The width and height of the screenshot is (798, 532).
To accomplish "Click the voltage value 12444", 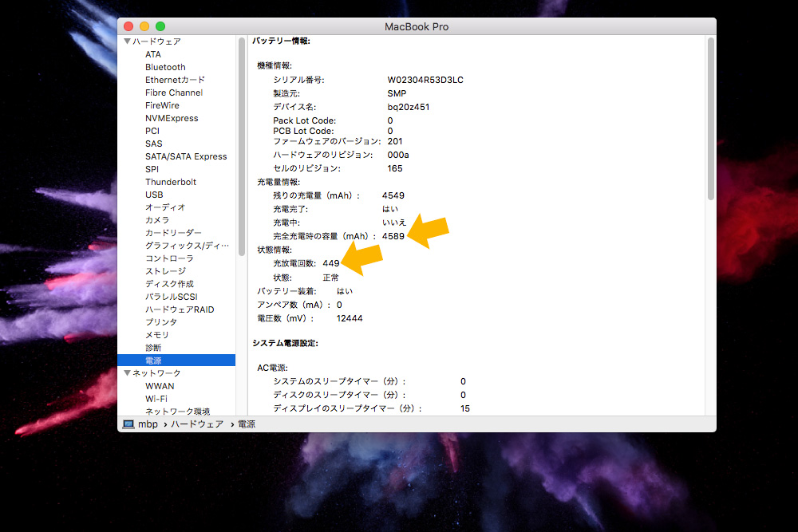I will pyautogui.click(x=350, y=318).
